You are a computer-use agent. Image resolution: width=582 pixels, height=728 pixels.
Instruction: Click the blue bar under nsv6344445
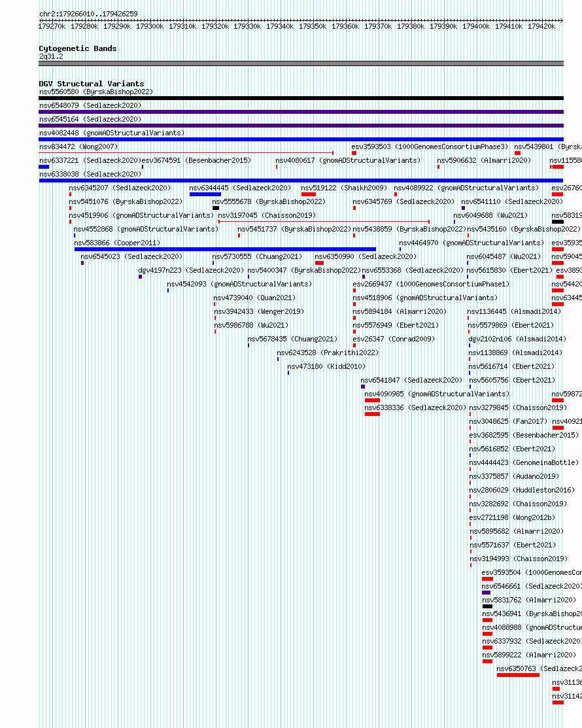pos(205,194)
